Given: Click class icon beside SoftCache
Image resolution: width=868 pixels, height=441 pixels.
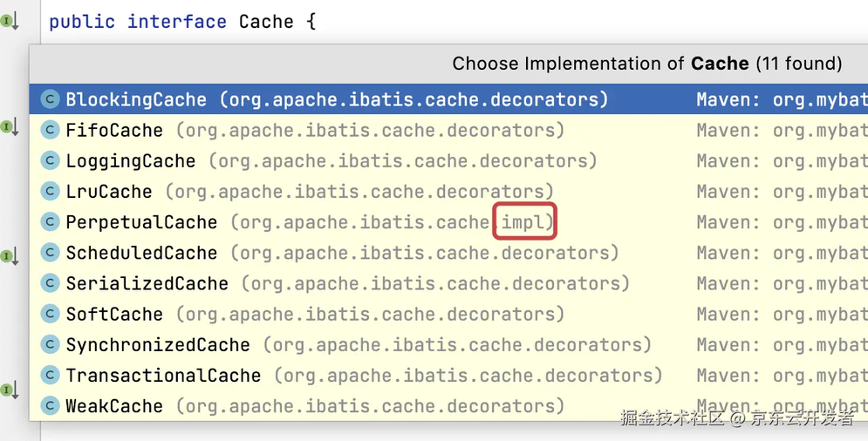Looking at the screenshot, I should (x=50, y=314).
